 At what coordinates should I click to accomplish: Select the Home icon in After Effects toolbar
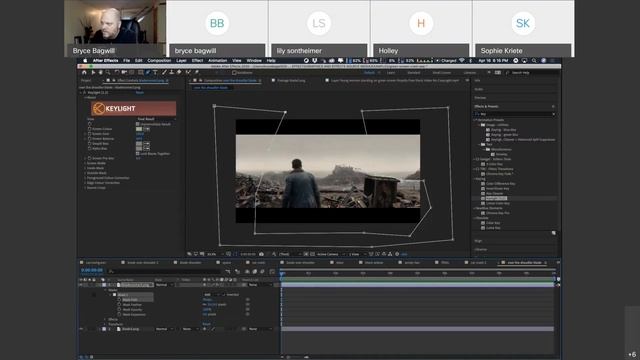pyautogui.click(x=84, y=72)
